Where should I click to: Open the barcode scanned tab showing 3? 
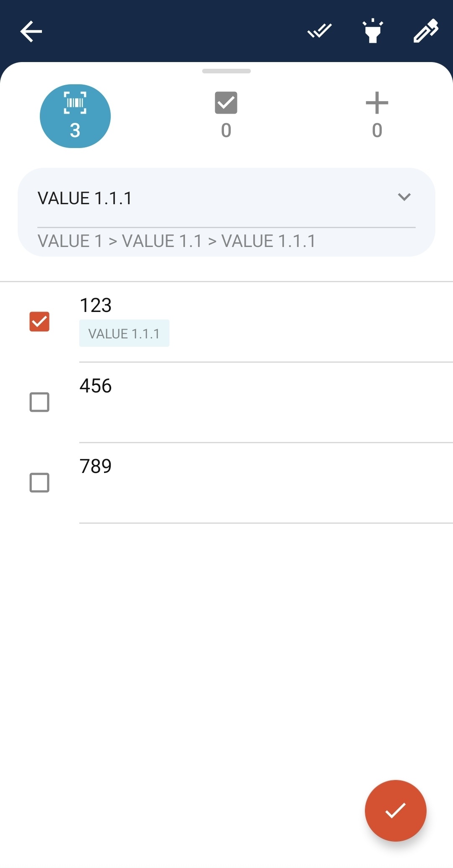click(x=75, y=116)
